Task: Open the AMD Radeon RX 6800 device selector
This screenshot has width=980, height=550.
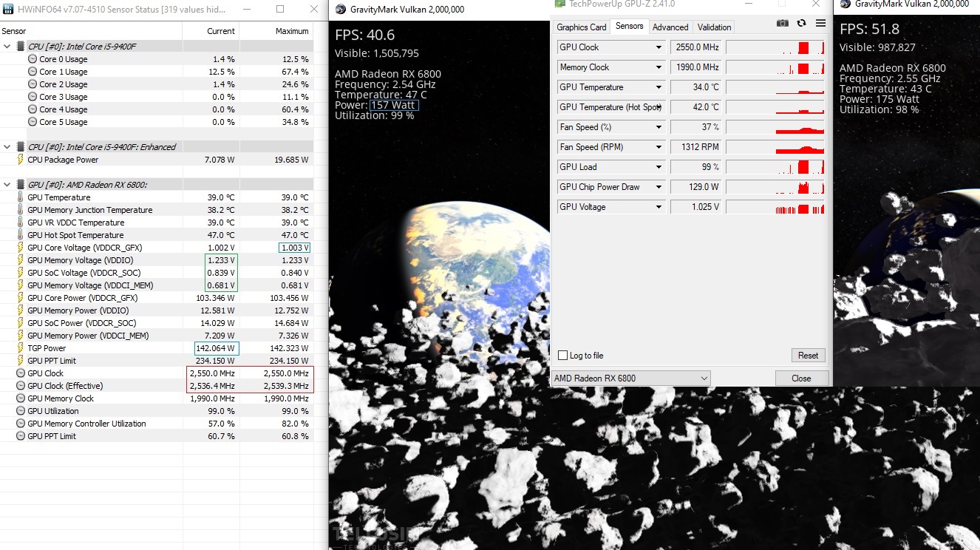Action: click(x=630, y=378)
